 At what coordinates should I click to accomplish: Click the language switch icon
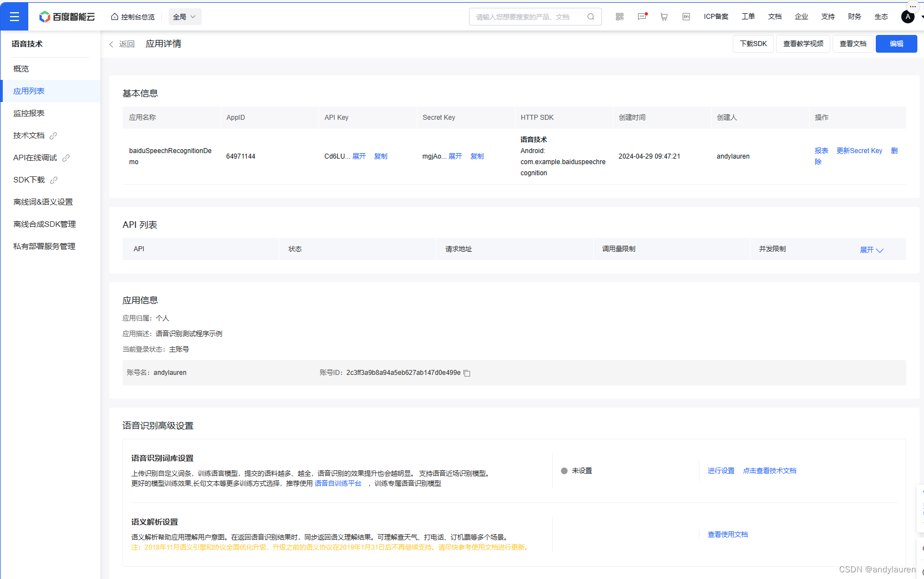686,17
